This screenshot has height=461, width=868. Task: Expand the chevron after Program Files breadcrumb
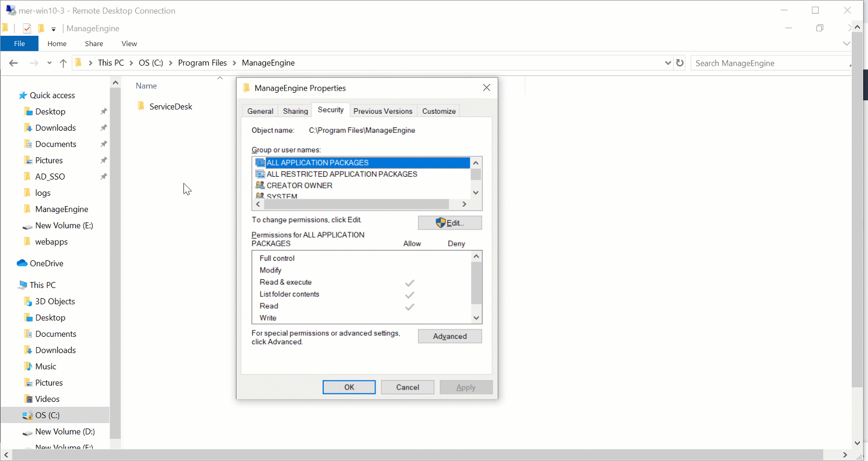point(234,63)
